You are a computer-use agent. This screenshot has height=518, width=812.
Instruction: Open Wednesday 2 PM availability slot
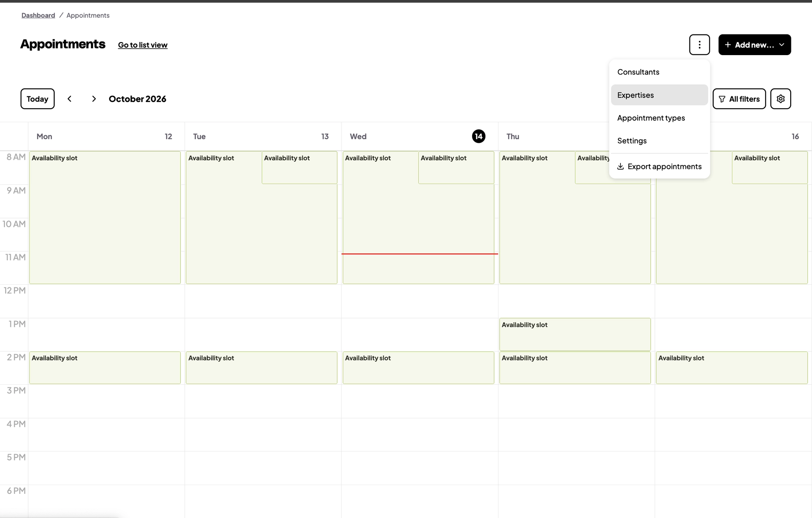tap(418, 368)
